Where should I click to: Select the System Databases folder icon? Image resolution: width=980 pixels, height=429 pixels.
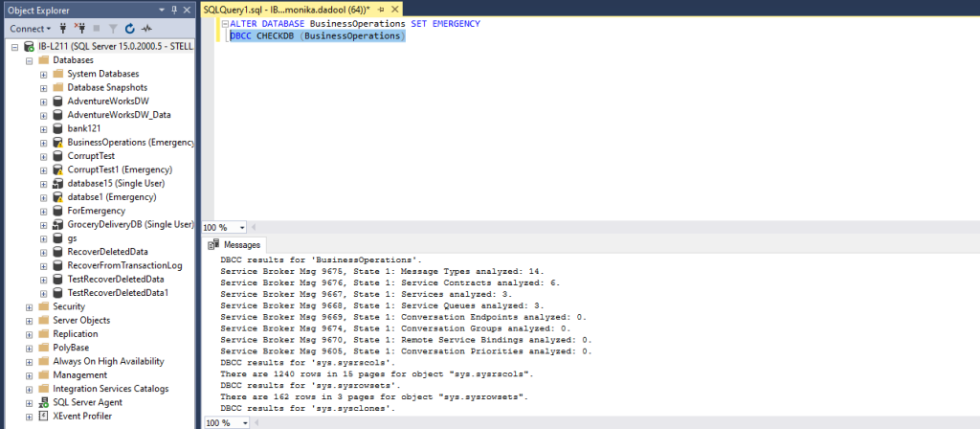click(x=57, y=74)
